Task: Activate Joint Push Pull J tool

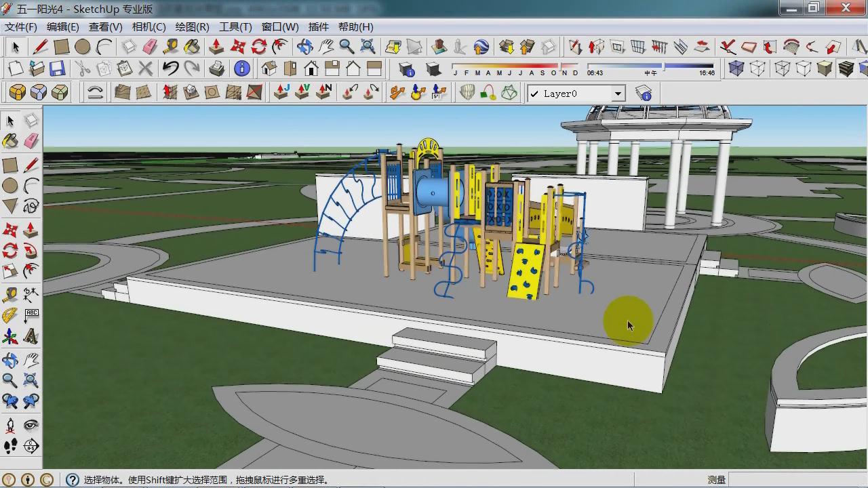Action: pyautogui.click(x=281, y=92)
